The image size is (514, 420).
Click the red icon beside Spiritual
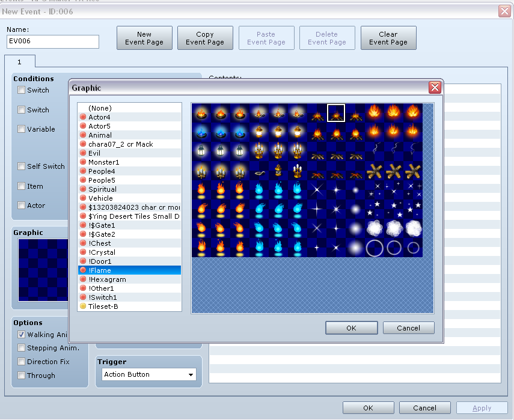tap(84, 189)
